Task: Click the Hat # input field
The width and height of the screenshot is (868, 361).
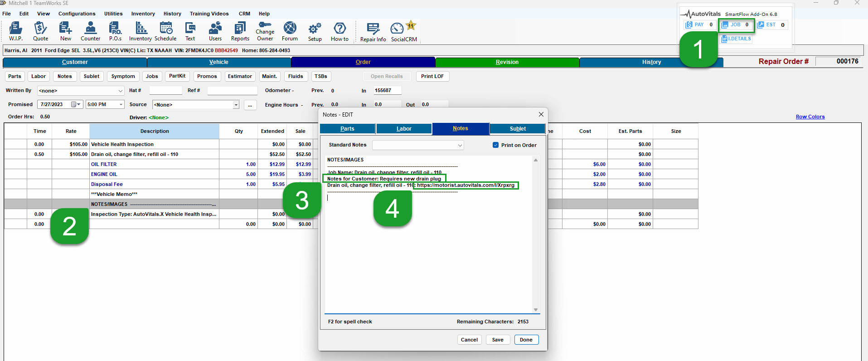Action: click(x=165, y=91)
